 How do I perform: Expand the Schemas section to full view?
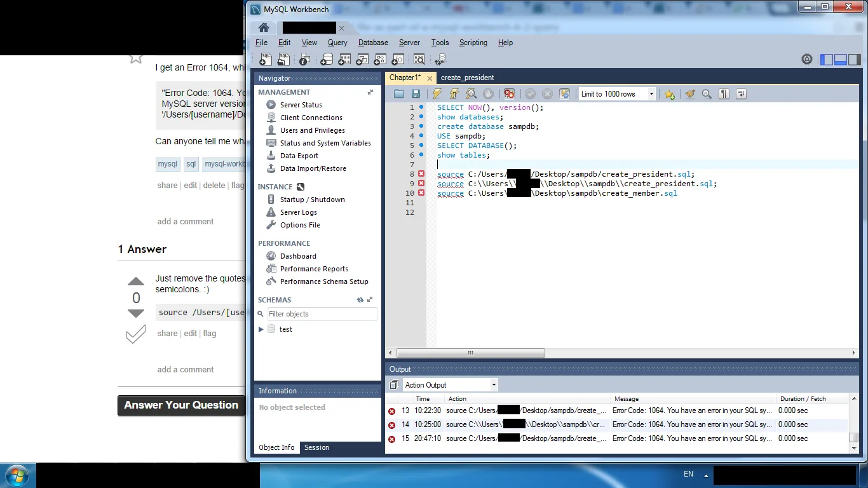point(370,300)
